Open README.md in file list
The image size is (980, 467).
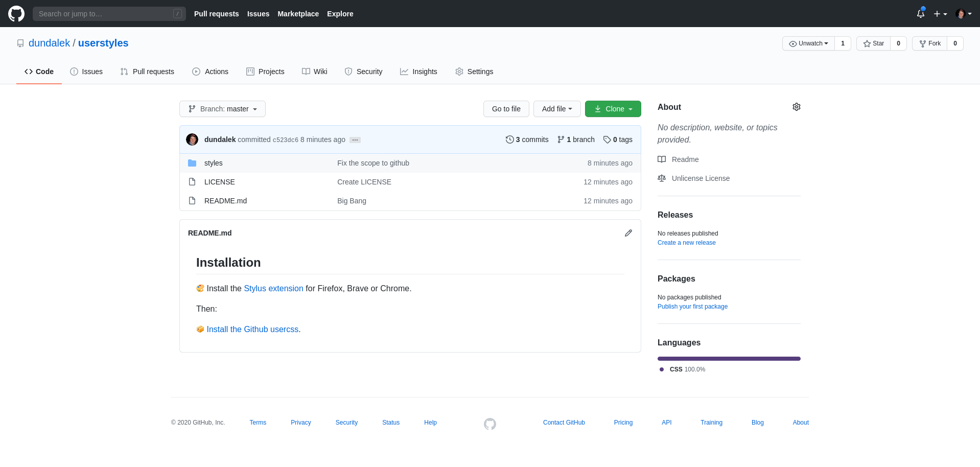[225, 201]
